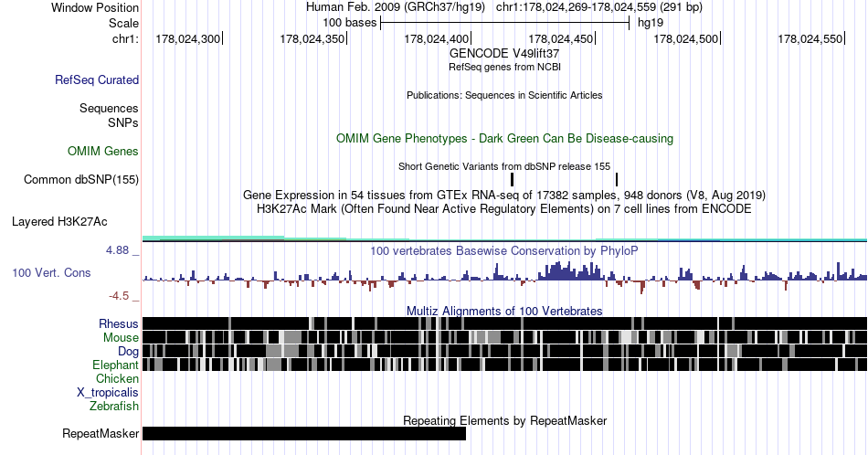Select the Common dbSNP(155) track label

[x=81, y=179]
